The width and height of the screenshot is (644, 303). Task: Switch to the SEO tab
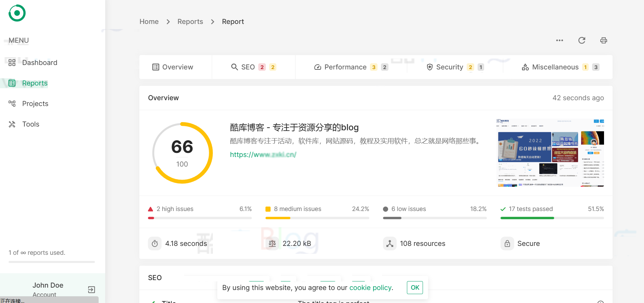254,67
